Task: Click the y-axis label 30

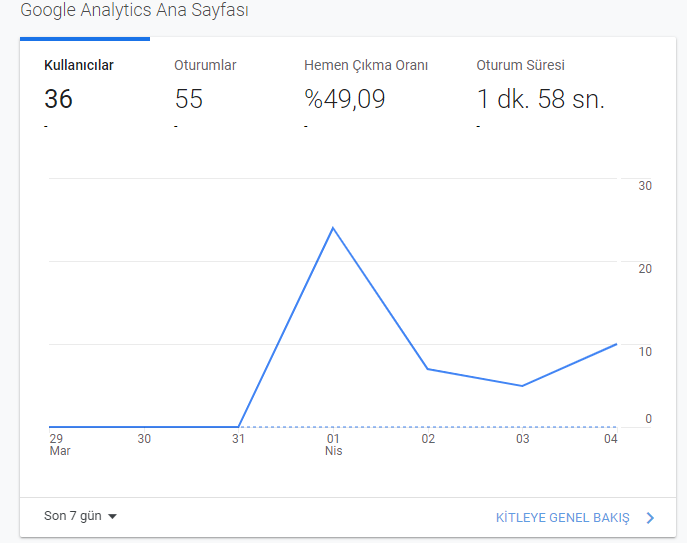Action: tap(645, 186)
